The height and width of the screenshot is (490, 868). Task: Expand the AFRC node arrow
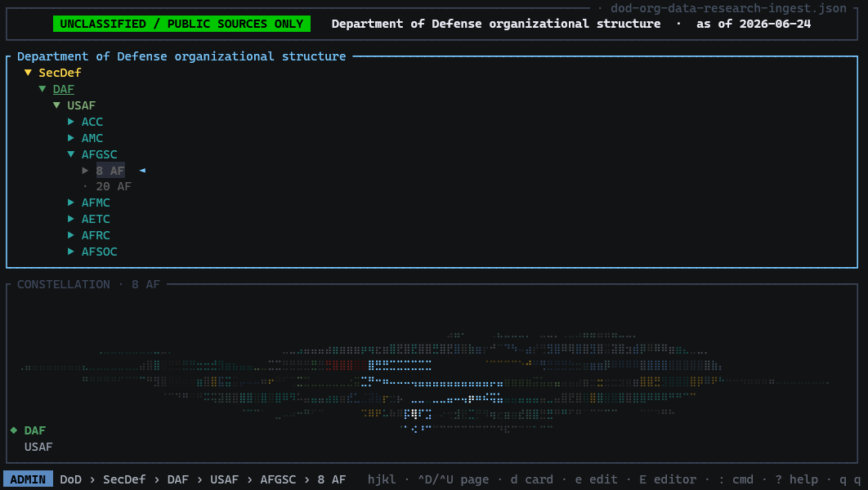[71, 235]
